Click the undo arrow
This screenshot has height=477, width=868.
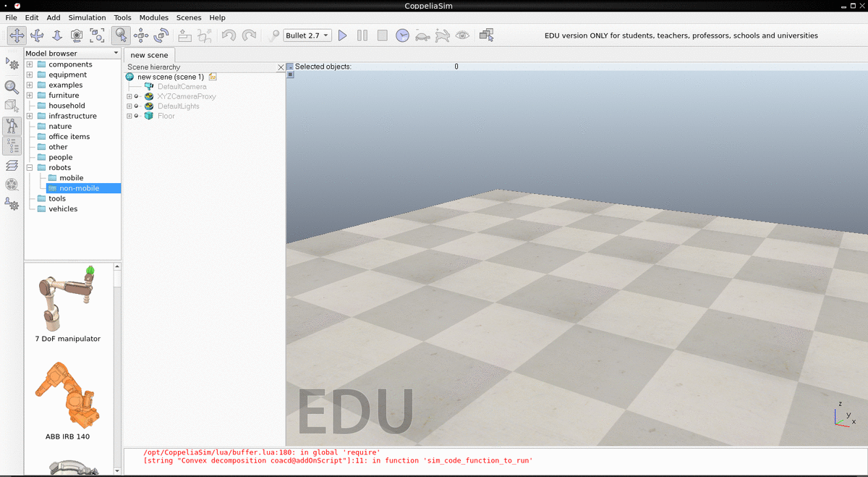229,35
